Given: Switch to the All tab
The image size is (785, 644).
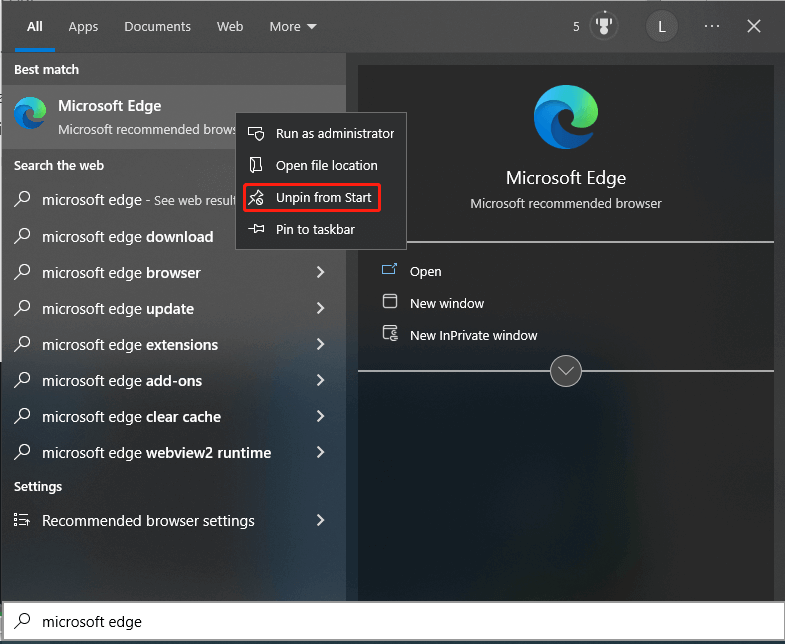Looking at the screenshot, I should [x=35, y=27].
